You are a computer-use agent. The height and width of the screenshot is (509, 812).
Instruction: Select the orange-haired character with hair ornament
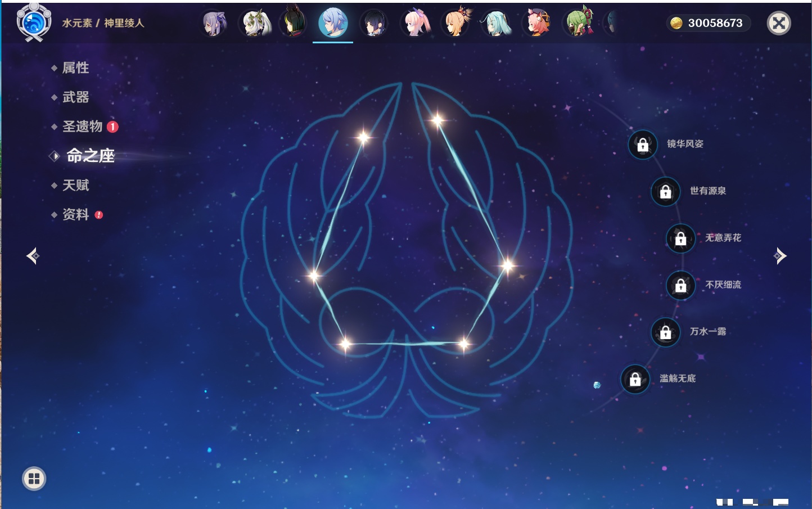455,23
